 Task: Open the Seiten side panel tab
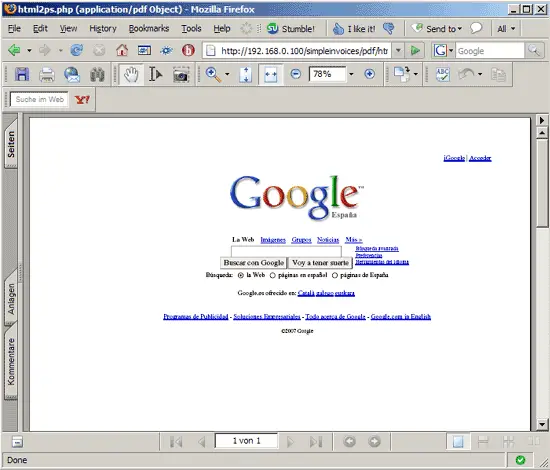[11, 145]
